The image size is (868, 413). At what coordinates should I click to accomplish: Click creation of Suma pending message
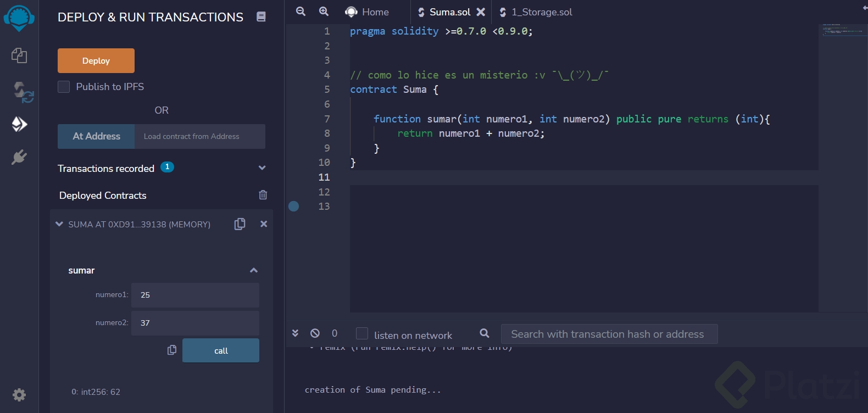pyautogui.click(x=373, y=389)
